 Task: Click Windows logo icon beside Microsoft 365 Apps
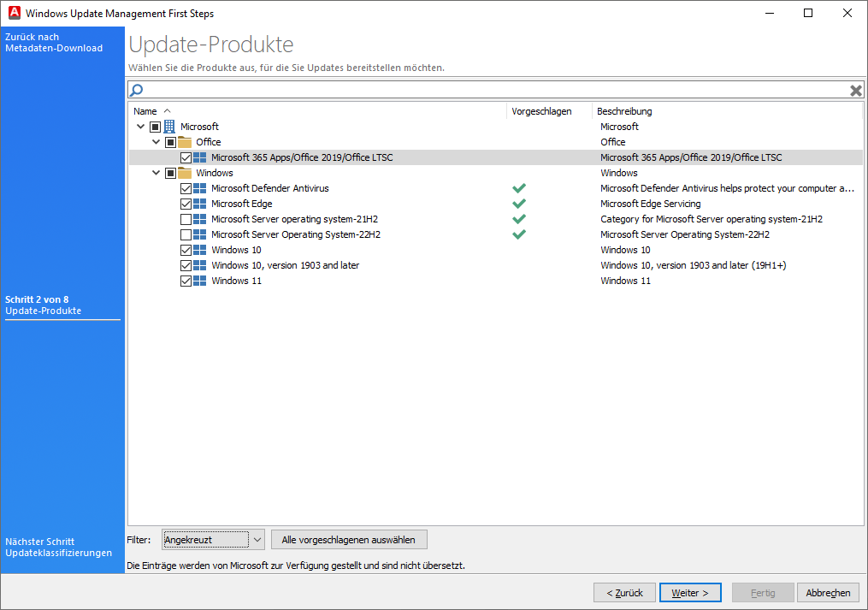click(200, 158)
